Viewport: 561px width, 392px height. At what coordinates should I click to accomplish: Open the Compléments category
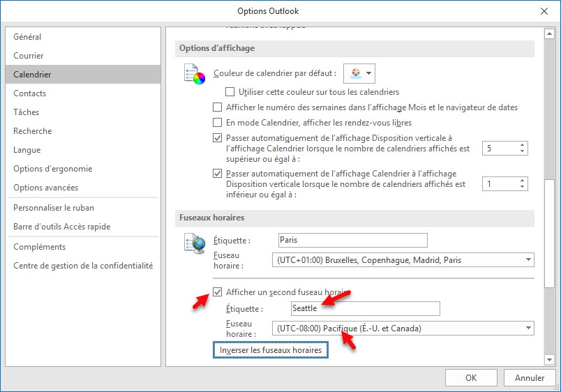click(83, 247)
